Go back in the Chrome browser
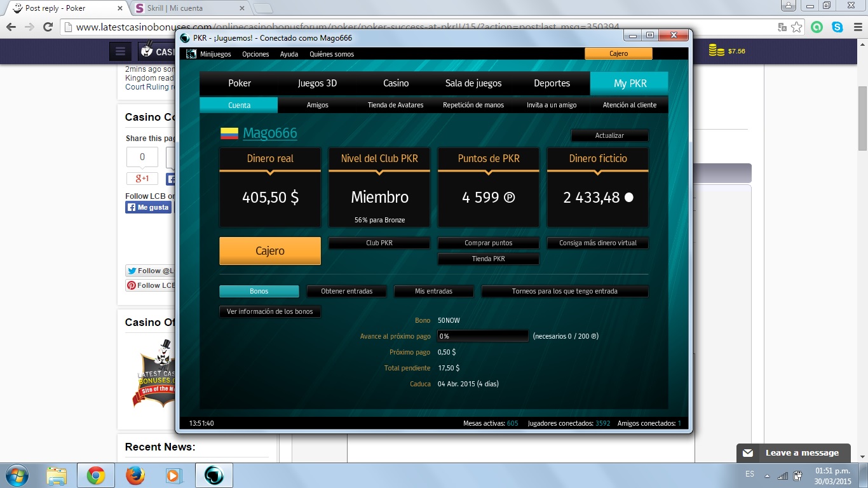Screen dimensions: 868x488 coord(11,27)
